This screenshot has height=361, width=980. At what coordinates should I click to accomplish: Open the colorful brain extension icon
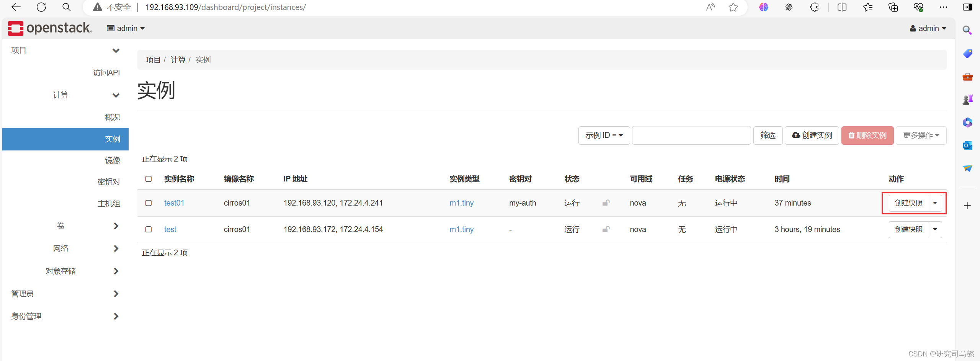coord(764,7)
